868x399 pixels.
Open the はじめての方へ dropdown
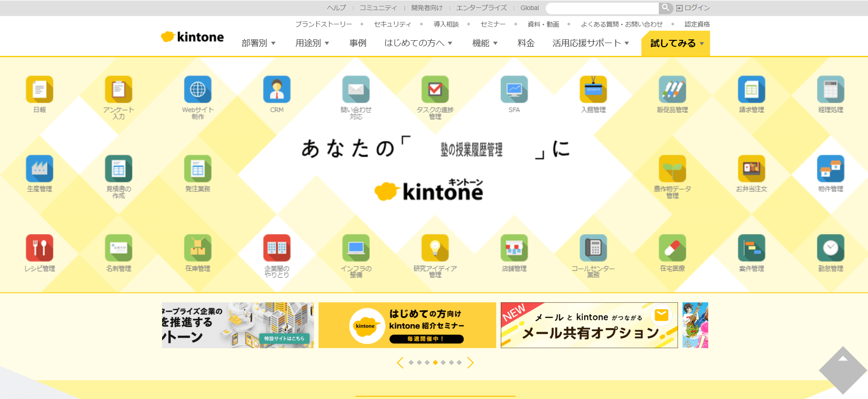418,43
